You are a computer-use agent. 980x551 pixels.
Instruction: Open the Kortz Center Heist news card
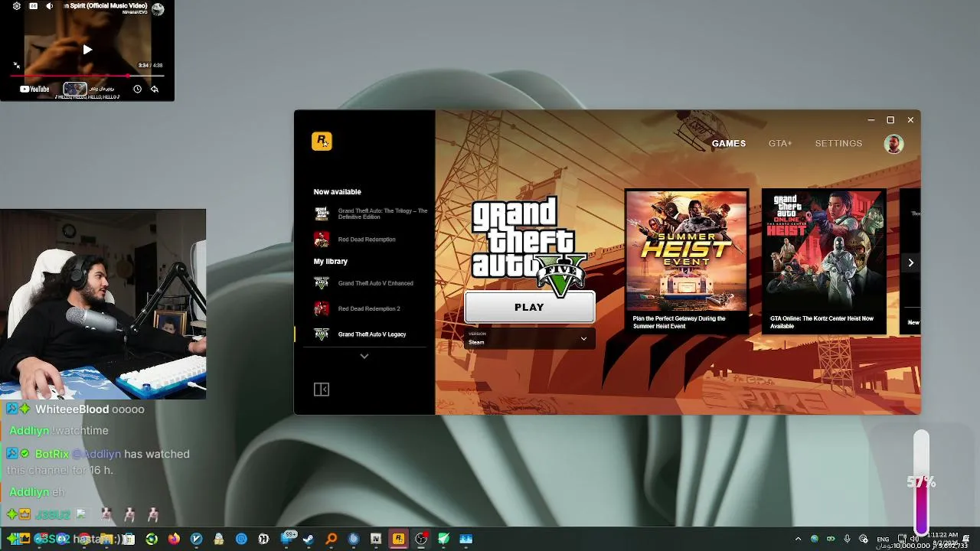pyautogui.click(x=824, y=261)
